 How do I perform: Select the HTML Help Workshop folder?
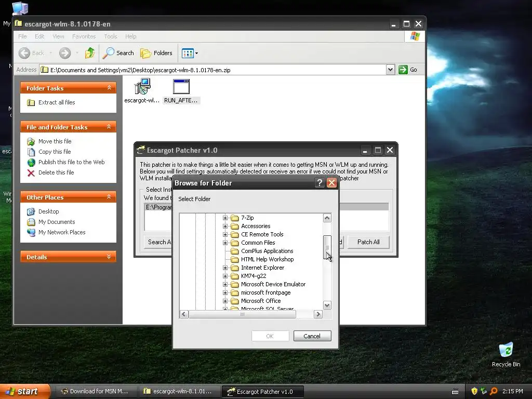pos(268,260)
